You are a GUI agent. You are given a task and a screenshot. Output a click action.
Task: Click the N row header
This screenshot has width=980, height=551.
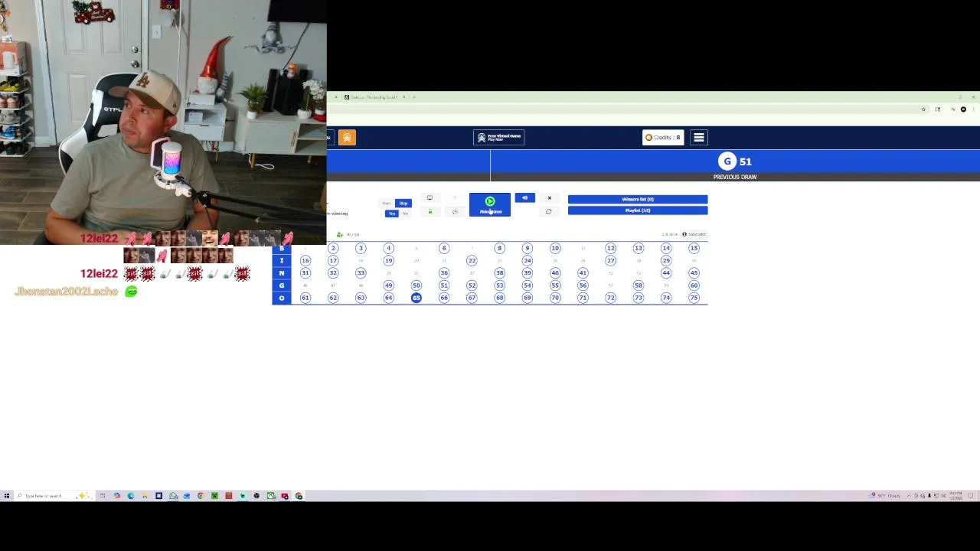(x=282, y=272)
